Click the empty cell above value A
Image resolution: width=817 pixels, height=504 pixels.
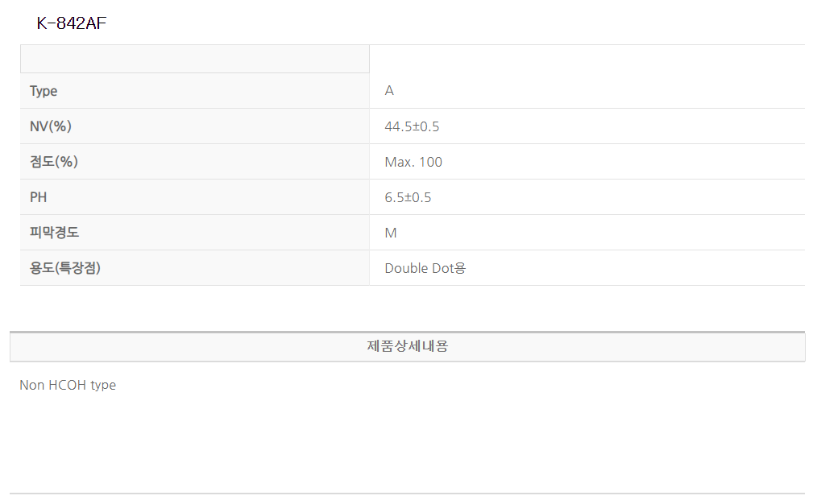pyautogui.click(x=587, y=59)
